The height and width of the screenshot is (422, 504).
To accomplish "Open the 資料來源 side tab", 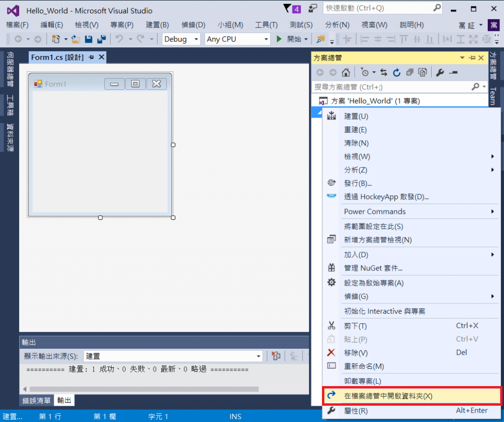I will [10, 137].
